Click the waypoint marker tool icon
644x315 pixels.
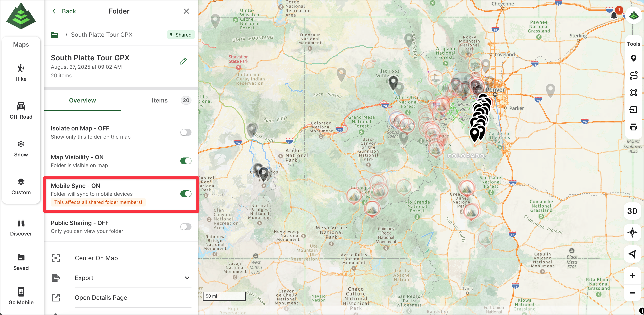click(x=633, y=58)
